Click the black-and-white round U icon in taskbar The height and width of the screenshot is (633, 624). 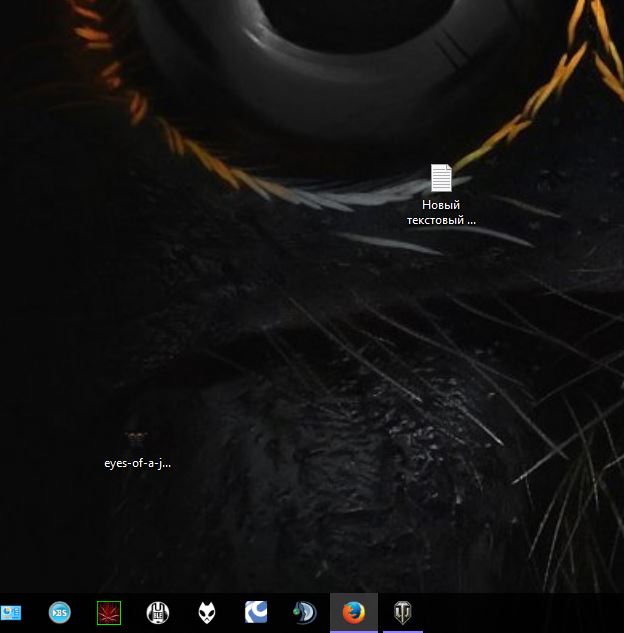click(158, 612)
